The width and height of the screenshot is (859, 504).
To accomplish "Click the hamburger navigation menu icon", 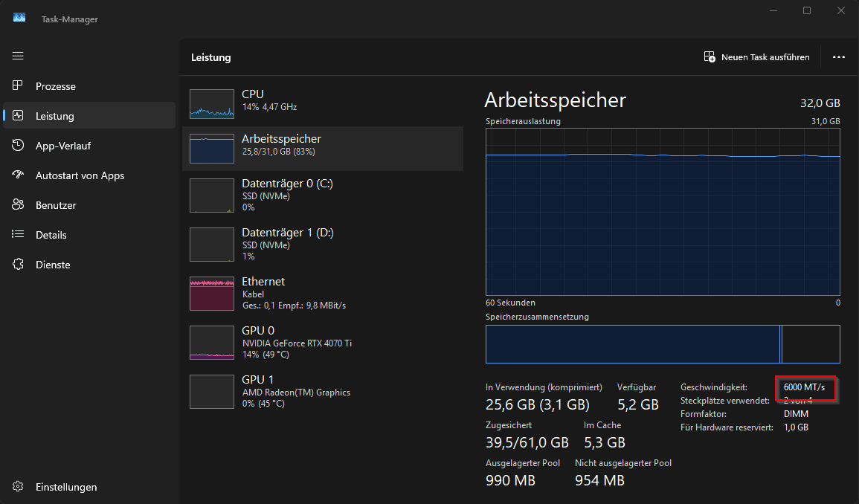I will (x=18, y=56).
